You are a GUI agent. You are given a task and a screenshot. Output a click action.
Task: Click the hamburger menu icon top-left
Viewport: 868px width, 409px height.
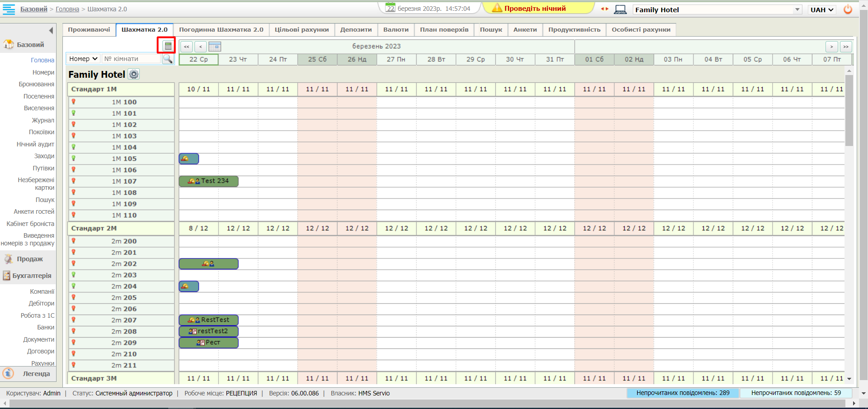(9, 9)
